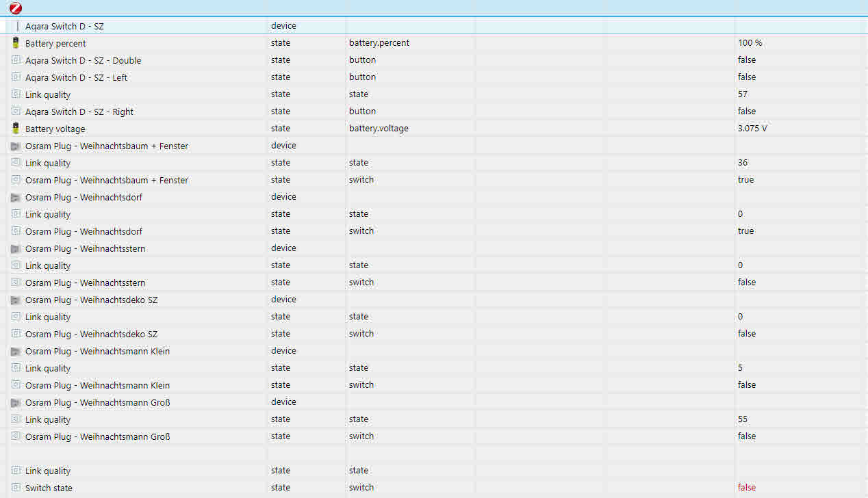868x498 pixels.
Task: Click the icon beside Switch state
Action: [16, 488]
